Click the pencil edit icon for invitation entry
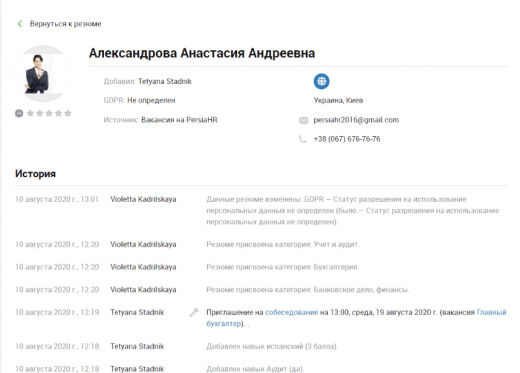This screenshot has height=373, width=520. [194, 313]
